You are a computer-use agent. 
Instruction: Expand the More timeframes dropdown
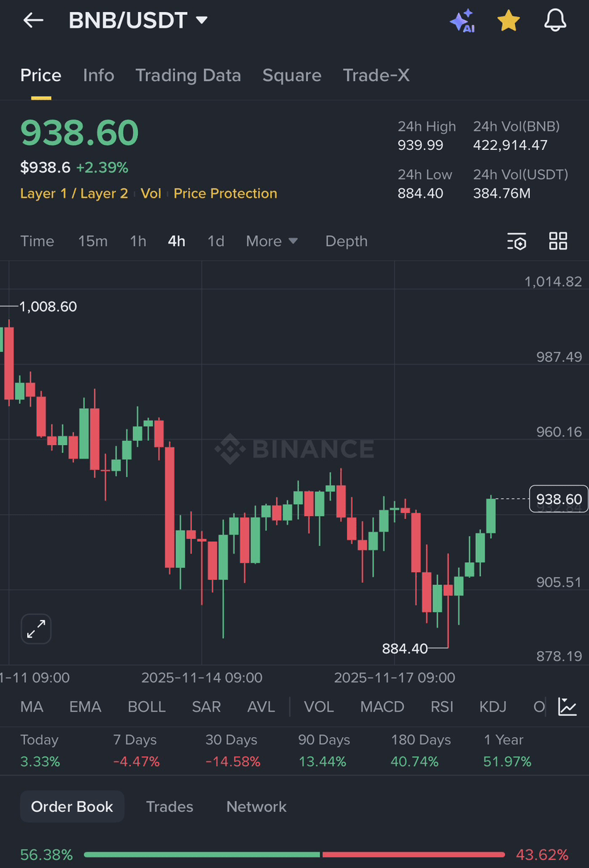pyautogui.click(x=272, y=241)
